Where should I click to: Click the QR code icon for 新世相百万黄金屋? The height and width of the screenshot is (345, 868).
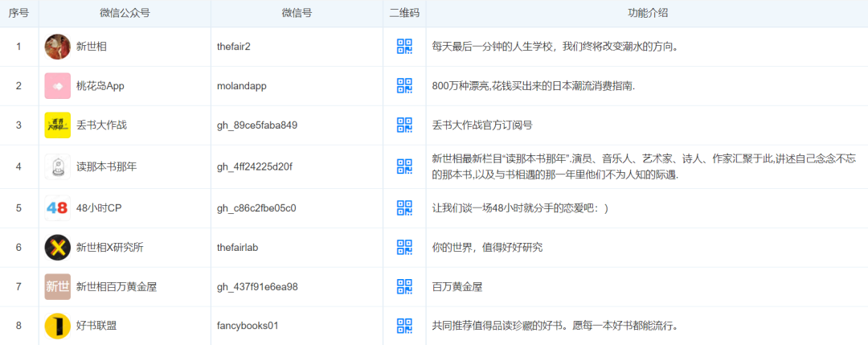404,286
